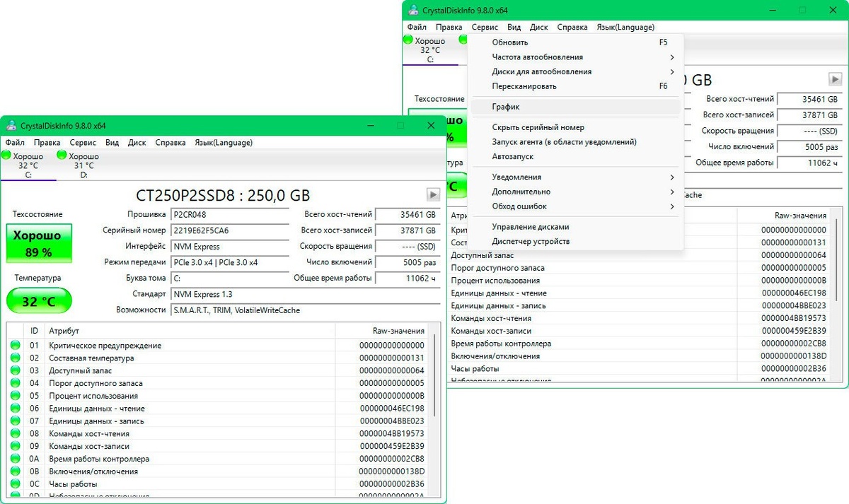Choose График from the Сервис menu
849x504 pixels.
575,107
